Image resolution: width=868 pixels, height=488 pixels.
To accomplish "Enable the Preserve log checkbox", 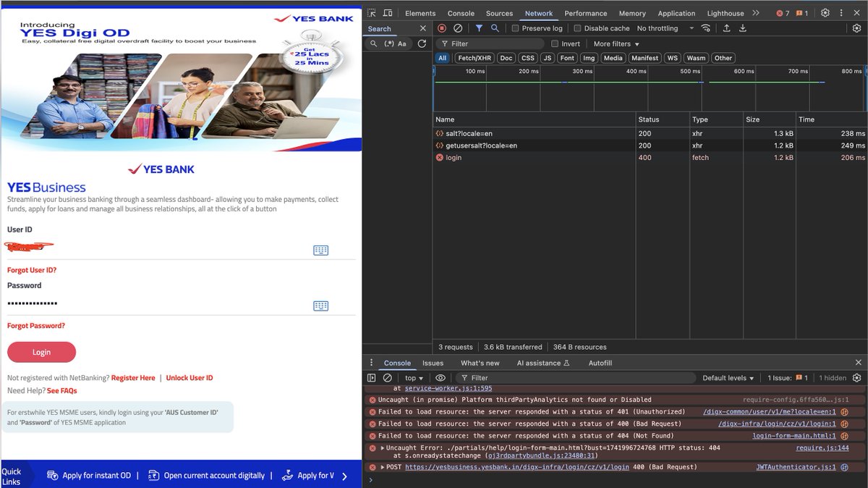I will [515, 28].
